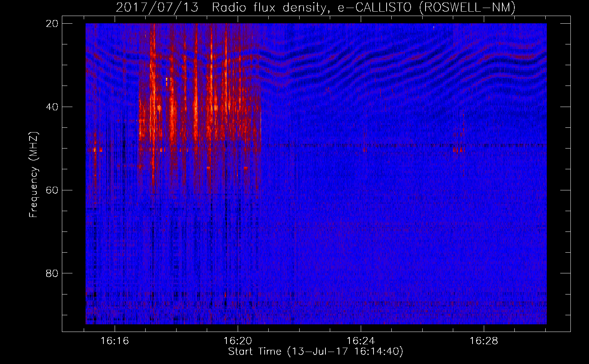Click the '16:28' time tick label
The image size is (589, 364).
click(x=484, y=341)
